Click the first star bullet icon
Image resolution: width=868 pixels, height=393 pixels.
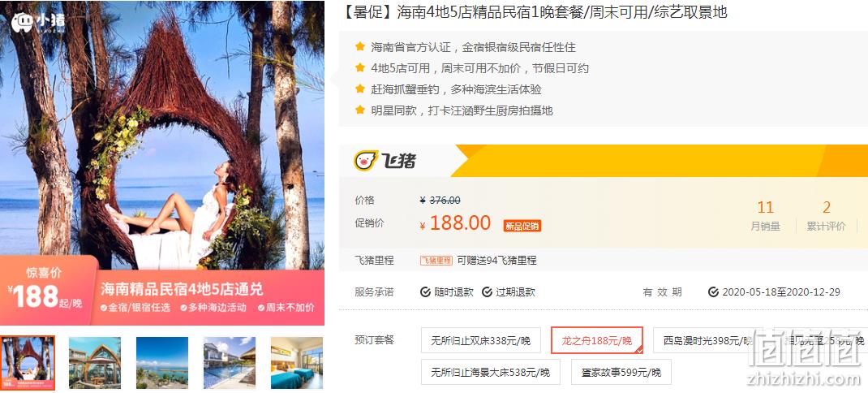tap(360, 47)
